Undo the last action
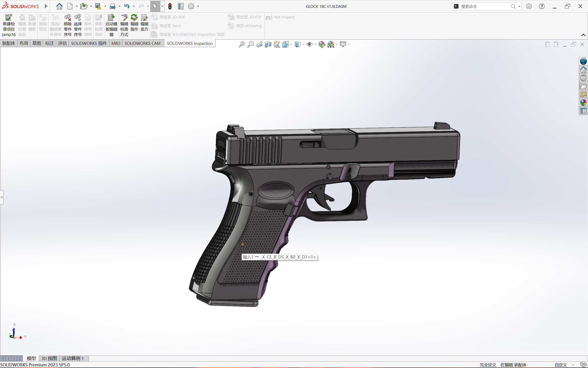Screen dimensions: 588x368 click(x=127, y=6)
